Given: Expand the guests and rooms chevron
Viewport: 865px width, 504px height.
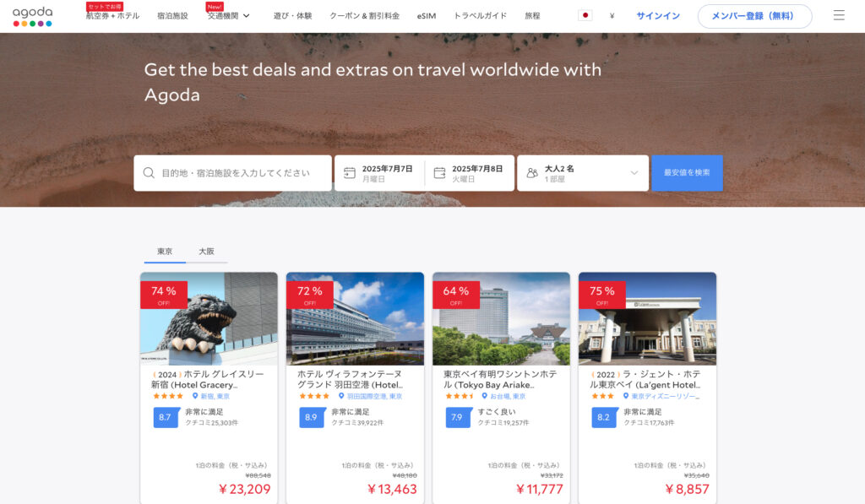Looking at the screenshot, I should click(634, 173).
